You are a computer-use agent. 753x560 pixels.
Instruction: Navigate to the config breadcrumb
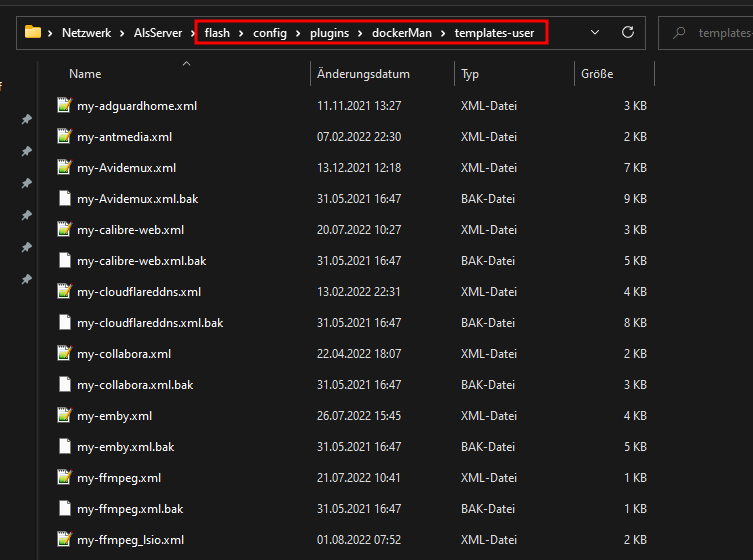[x=270, y=33]
